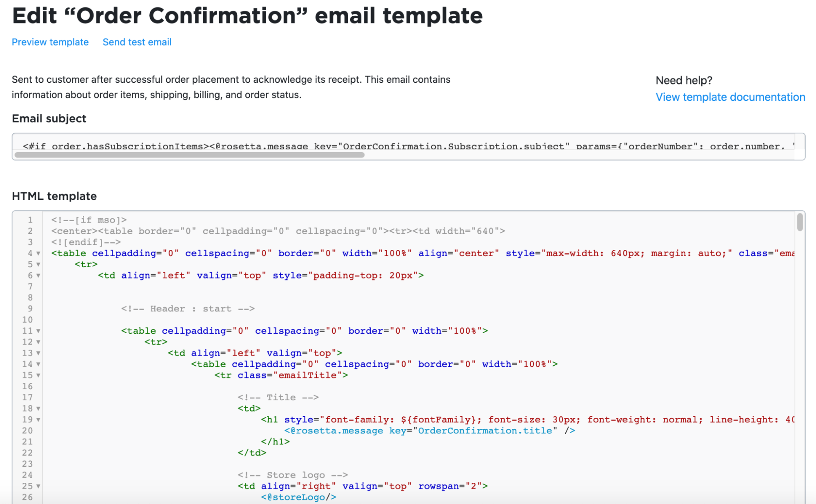Click the OrderConfirmation.title key text
This screenshot has height=504, width=816.
pyautogui.click(x=484, y=431)
